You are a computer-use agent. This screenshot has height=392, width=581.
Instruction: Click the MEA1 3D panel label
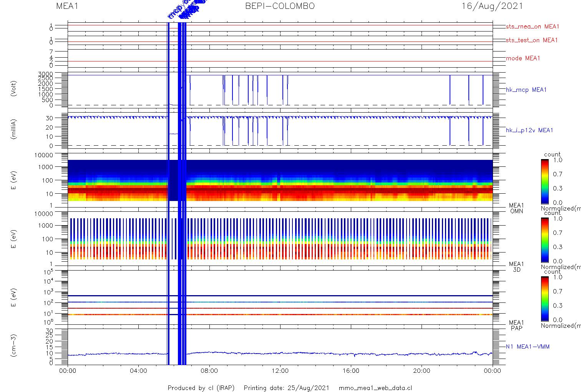click(516, 267)
